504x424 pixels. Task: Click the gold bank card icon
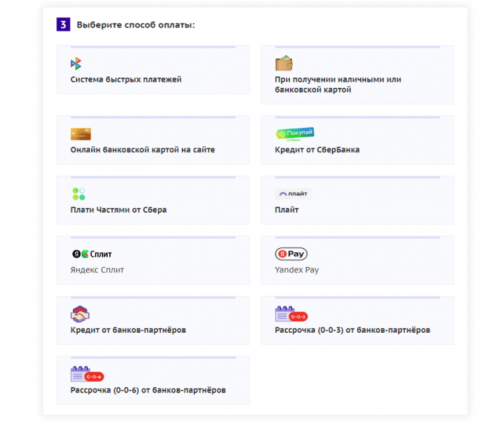click(x=80, y=134)
